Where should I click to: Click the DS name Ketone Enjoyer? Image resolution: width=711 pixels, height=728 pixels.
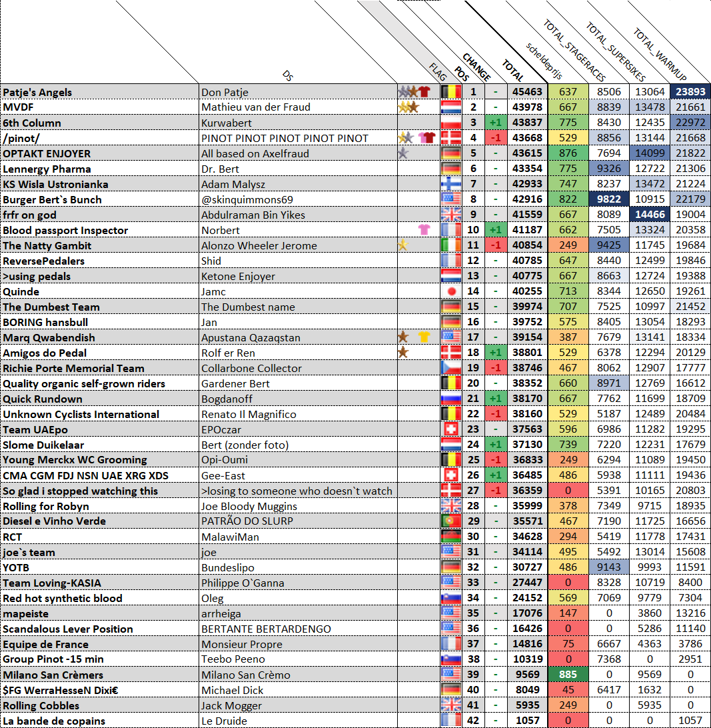tap(238, 276)
